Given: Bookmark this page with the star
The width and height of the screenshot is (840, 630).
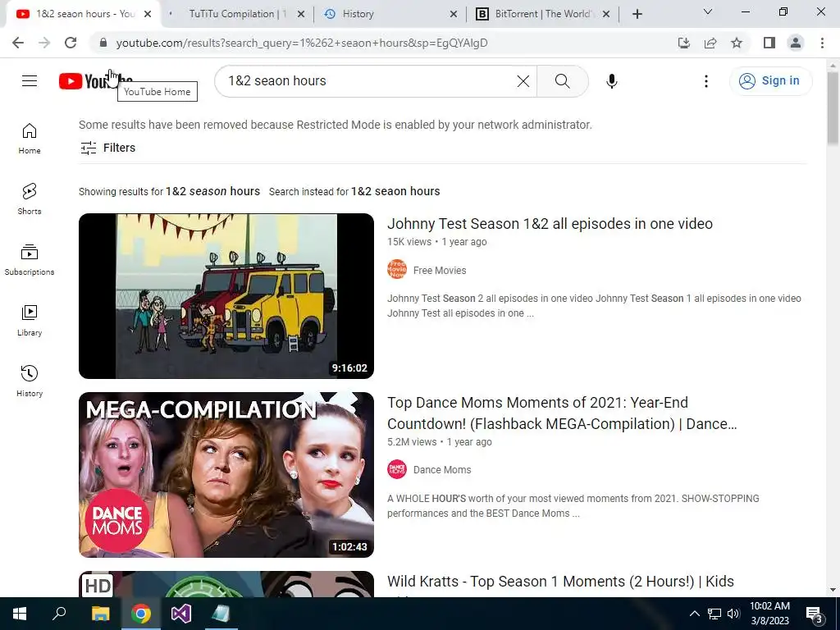Looking at the screenshot, I should [x=737, y=43].
